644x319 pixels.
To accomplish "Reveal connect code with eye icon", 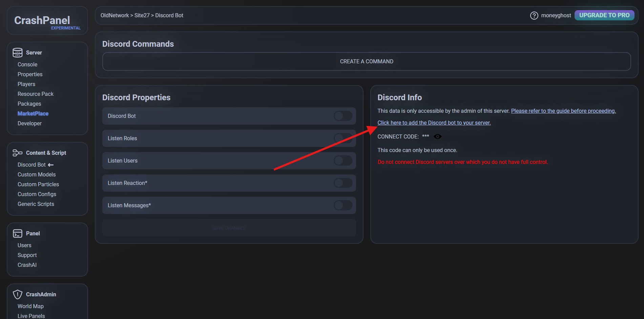I will [437, 136].
